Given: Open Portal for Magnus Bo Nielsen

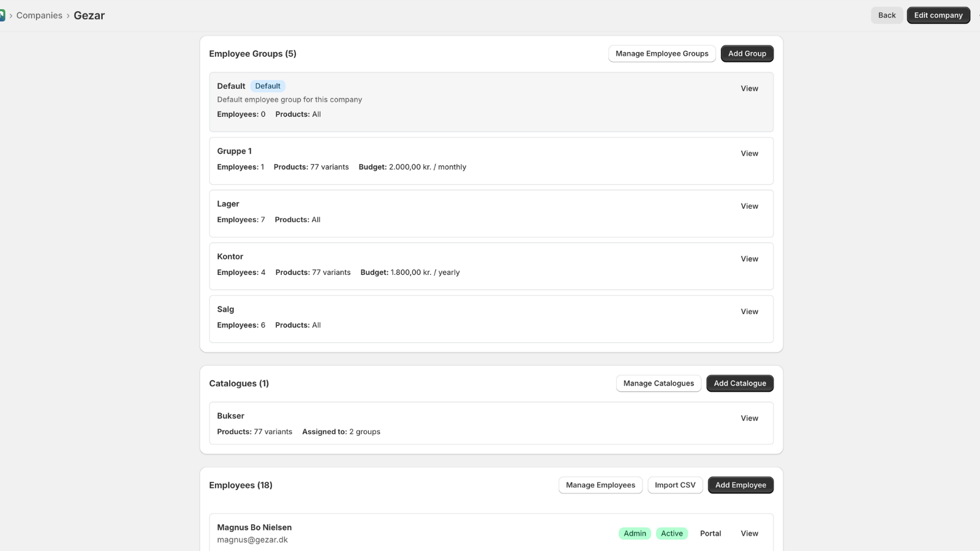Looking at the screenshot, I should click(x=710, y=534).
